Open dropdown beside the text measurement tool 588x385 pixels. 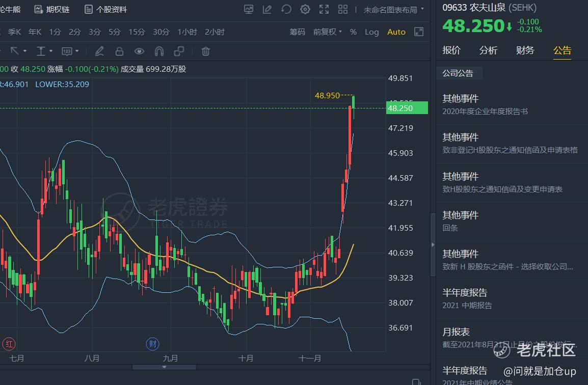pos(51,51)
